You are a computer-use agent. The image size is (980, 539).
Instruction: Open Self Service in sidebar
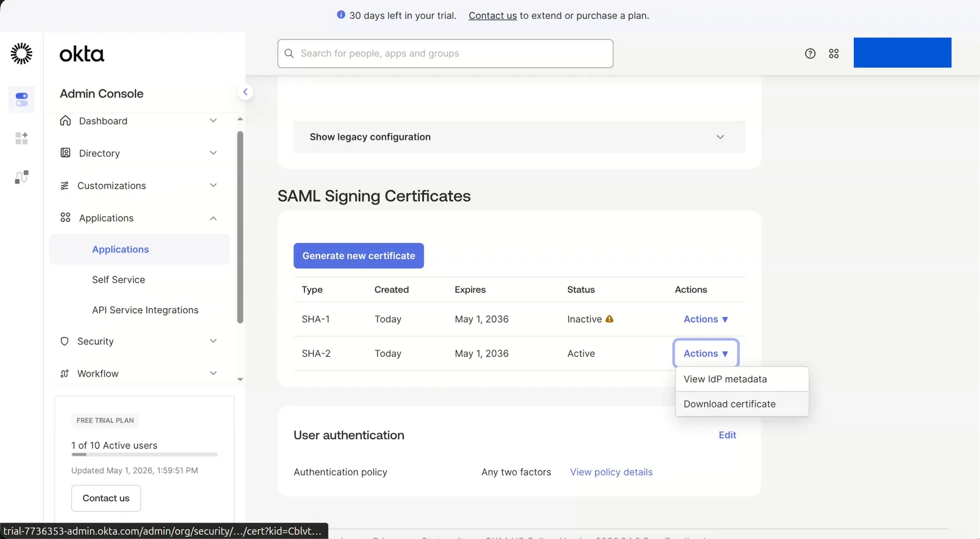[119, 280]
